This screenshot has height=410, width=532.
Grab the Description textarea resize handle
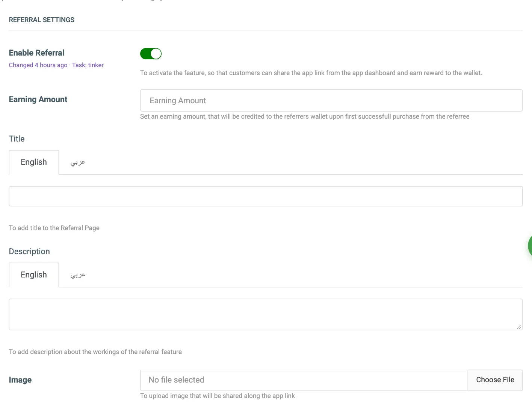click(x=519, y=327)
